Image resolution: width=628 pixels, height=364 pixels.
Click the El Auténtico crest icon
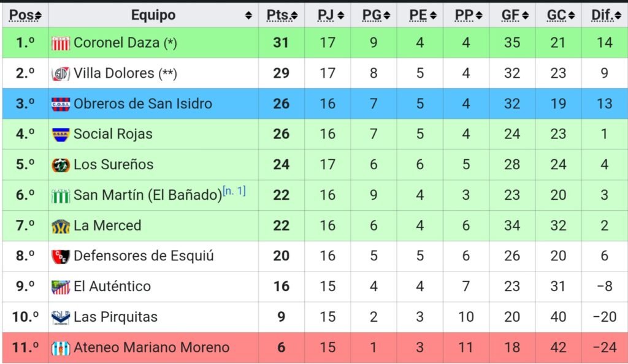click(61, 287)
